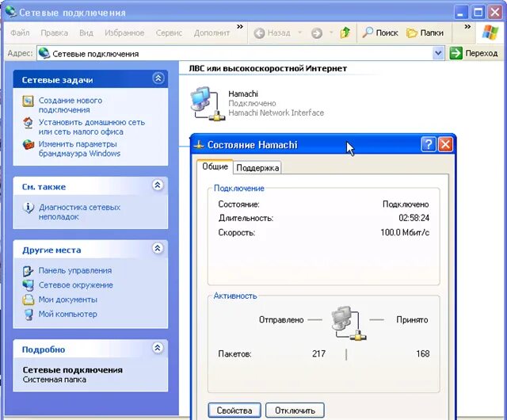Expand hidden toolbar buttons chevron
Image resolution: width=507 pixels, height=420 pixels.
click(467, 26)
